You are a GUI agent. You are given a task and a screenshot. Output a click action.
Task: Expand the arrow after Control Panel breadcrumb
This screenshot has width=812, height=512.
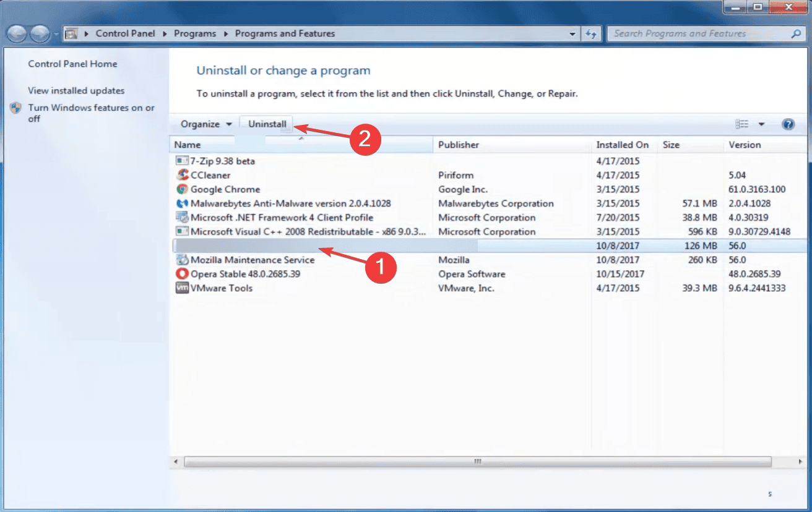tap(166, 33)
